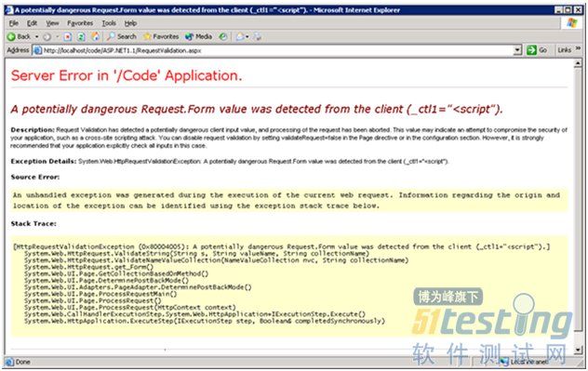This screenshot has width=588, height=371.
Task: Click the Page.DeterminePostBackMode() stack line
Action: (106, 280)
